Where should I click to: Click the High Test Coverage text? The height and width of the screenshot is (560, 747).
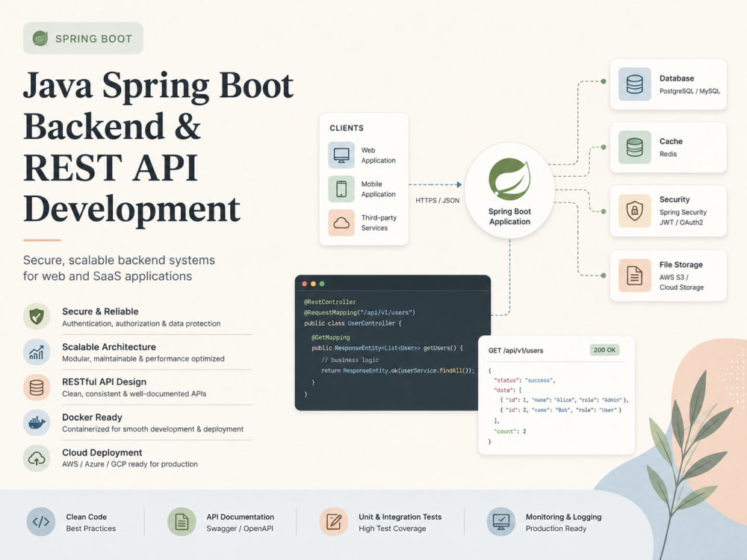392,529
